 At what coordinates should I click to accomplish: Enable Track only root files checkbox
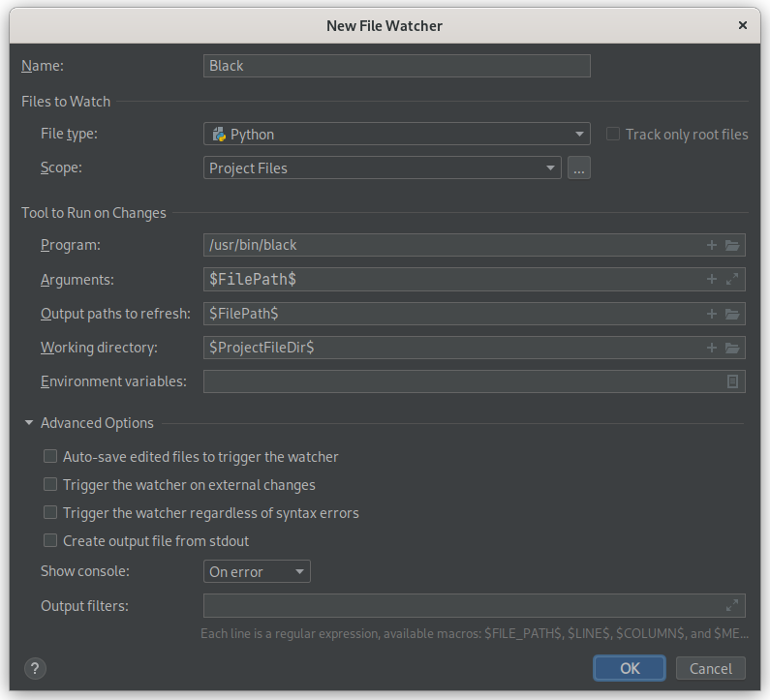(x=613, y=134)
